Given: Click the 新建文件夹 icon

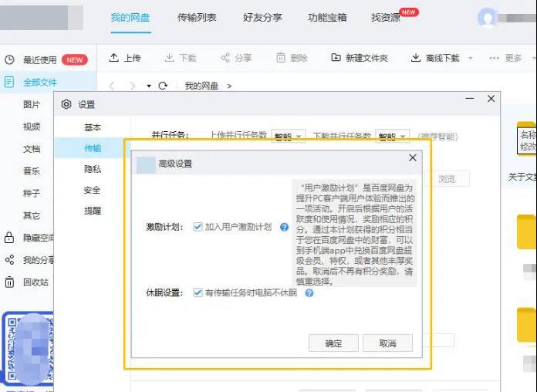Looking at the screenshot, I should [336, 58].
